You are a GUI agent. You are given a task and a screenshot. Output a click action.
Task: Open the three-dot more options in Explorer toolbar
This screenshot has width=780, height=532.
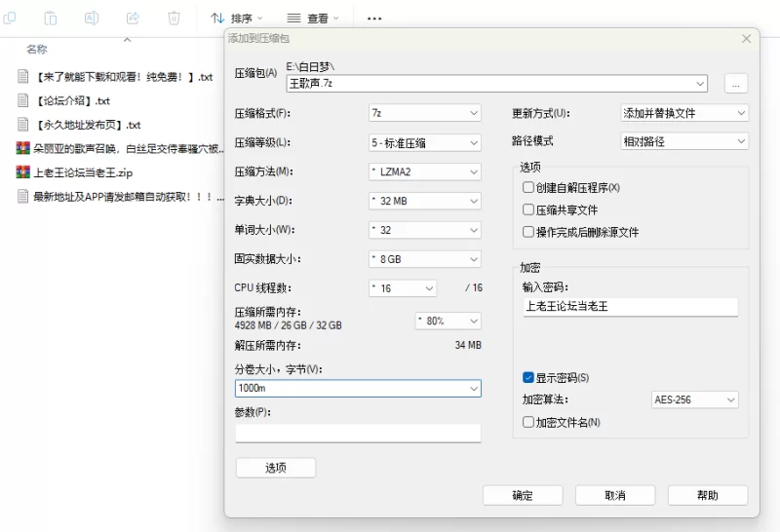[374, 18]
